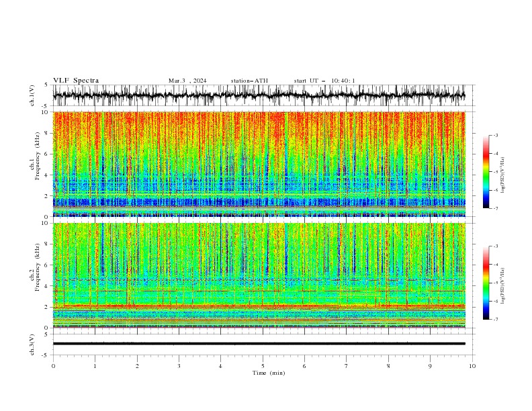This screenshot has width=532, height=411.
Task: Select the "start UT = 10:40: 1" text
Action: [324, 81]
